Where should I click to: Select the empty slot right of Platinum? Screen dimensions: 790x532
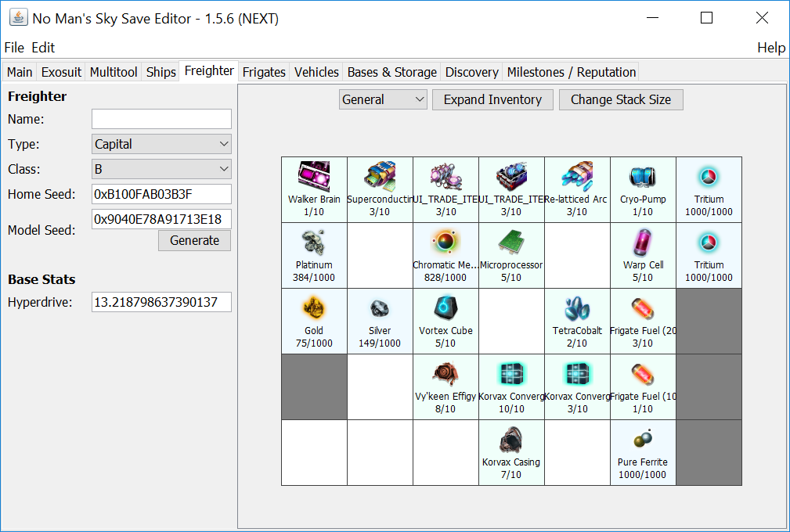click(380, 256)
